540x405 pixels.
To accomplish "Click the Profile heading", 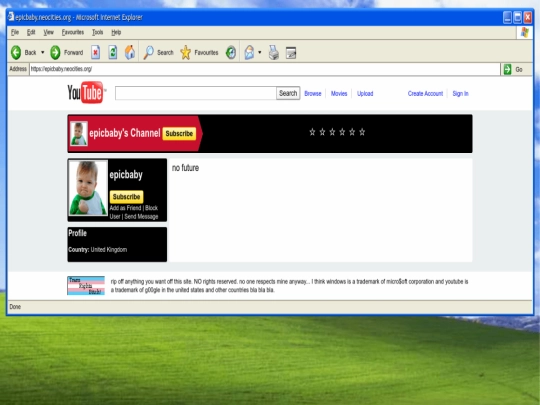I will pos(77,233).
